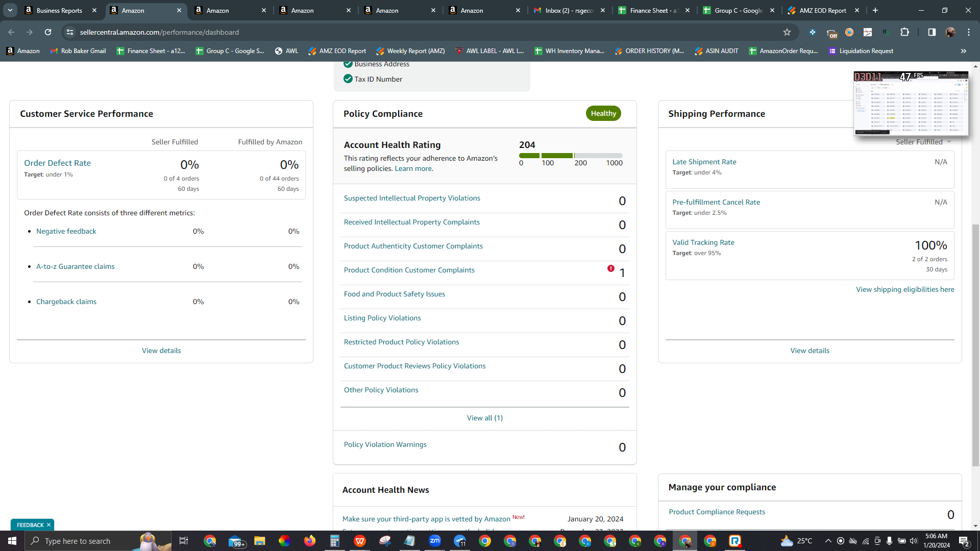980x551 pixels.
Task: Show more bookmarks with the chevron
Action: tap(964, 51)
